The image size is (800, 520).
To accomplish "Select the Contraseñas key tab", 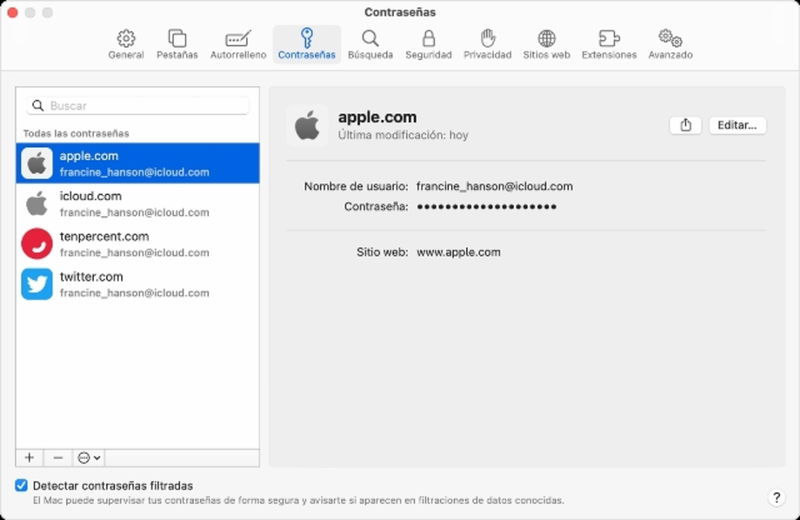I will [x=307, y=44].
